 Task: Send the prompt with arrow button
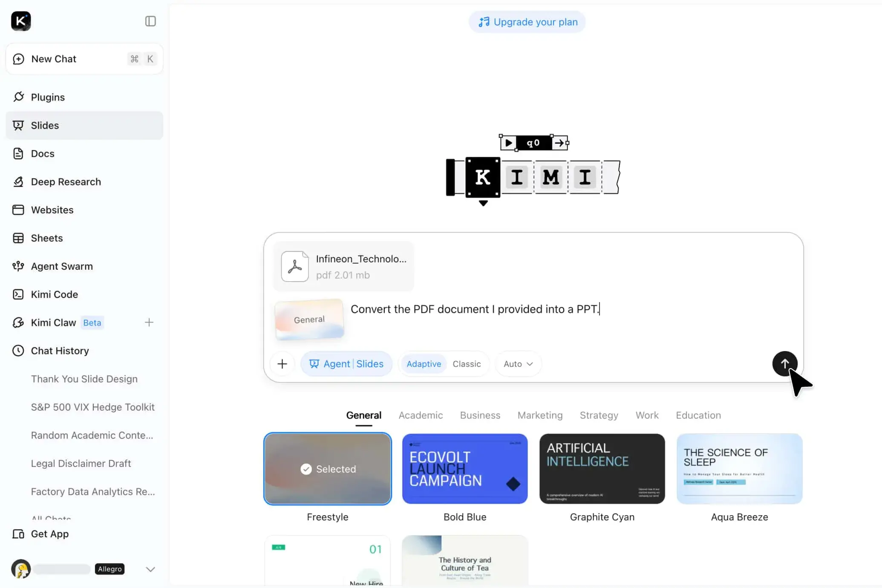(x=785, y=363)
